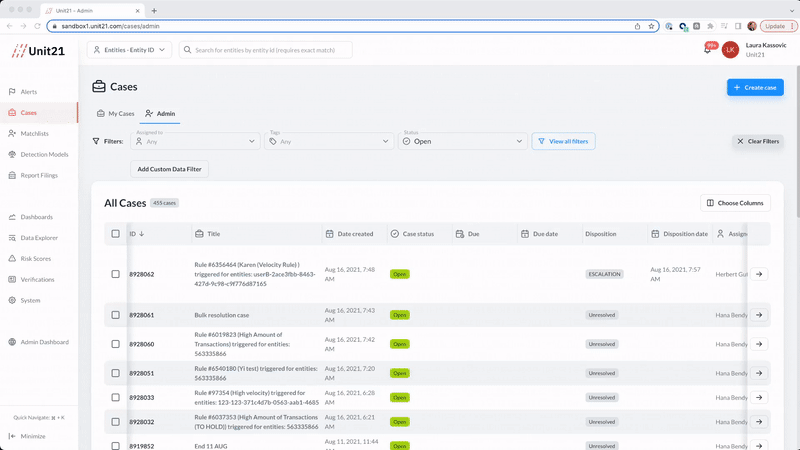Open Alerts flag icon in sidebar
The width and height of the screenshot is (800, 450).
tap(12, 92)
